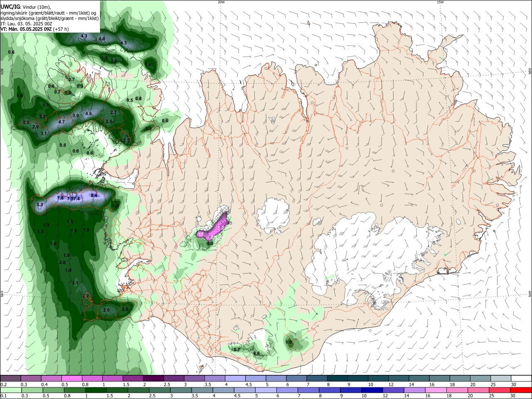Click the '2.1' precipitation value off the southwest
This screenshot has width=532, height=399.
click(x=75, y=283)
